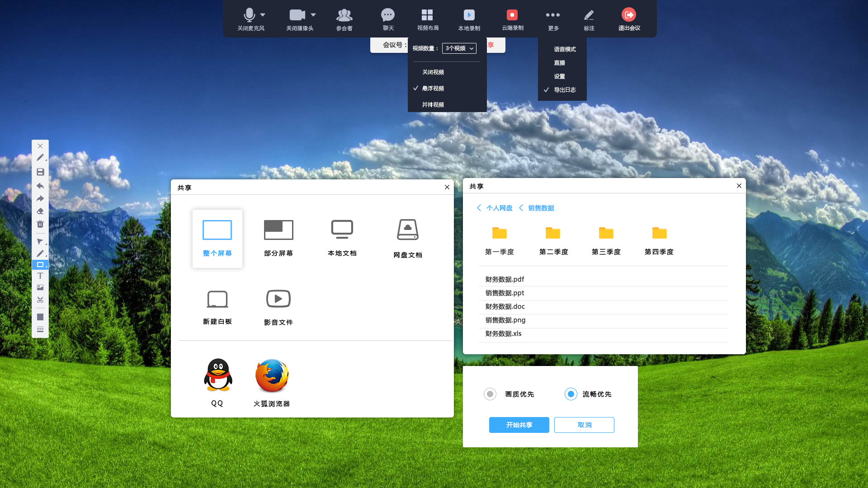Pick the filled square color swatch in toolbar
Viewport: 868px width, 488px height.
tap(40, 317)
